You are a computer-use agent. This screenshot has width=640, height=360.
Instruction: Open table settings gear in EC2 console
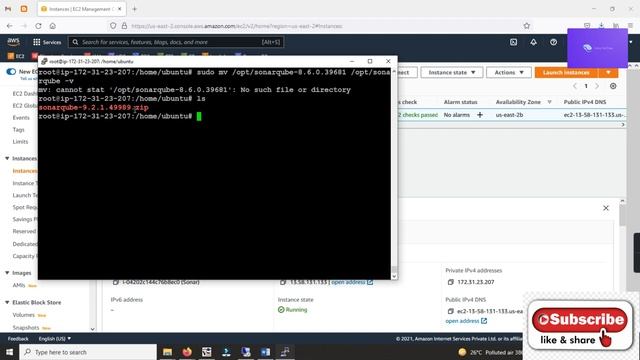click(x=613, y=86)
